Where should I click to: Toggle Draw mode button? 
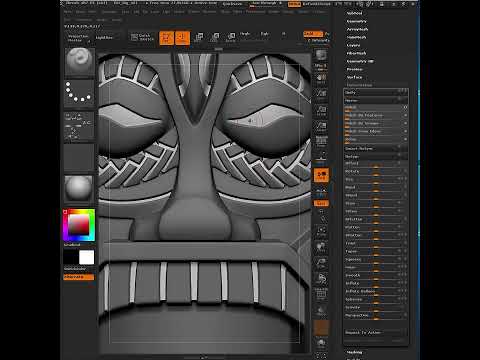(x=182, y=38)
